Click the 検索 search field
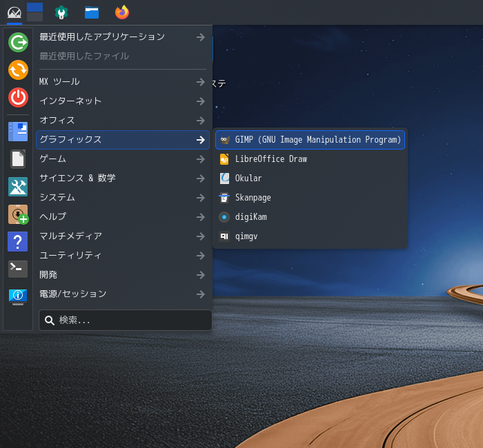The height and width of the screenshot is (448, 483). point(131,320)
